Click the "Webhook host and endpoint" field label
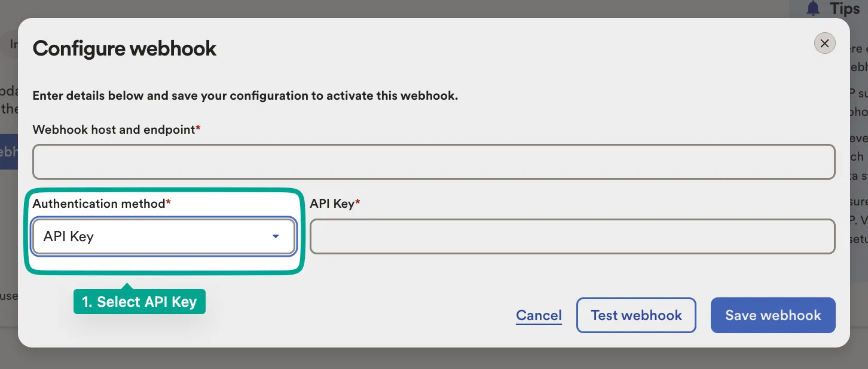Image resolution: width=868 pixels, height=369 pixels. coord(114,130)
